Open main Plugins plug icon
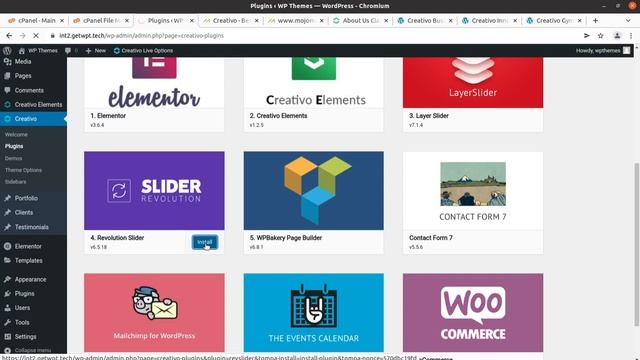640x360 pixels. coord(7,293)
